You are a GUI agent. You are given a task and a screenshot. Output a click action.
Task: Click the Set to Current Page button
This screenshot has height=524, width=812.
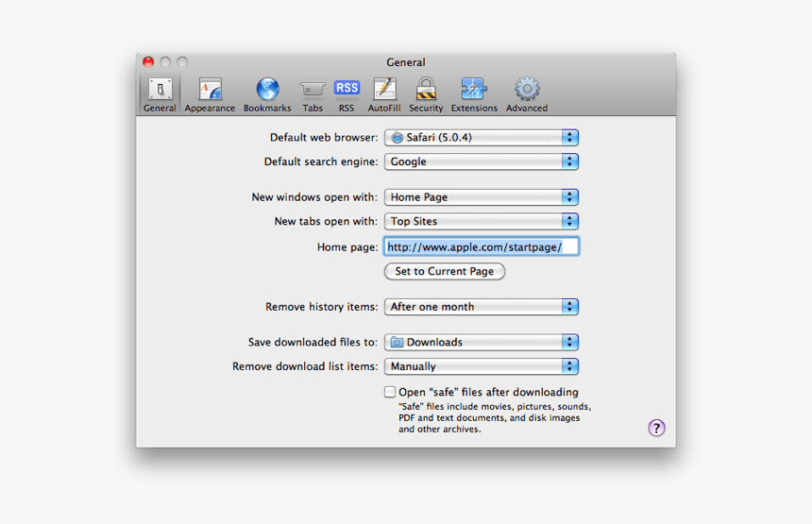445,271
